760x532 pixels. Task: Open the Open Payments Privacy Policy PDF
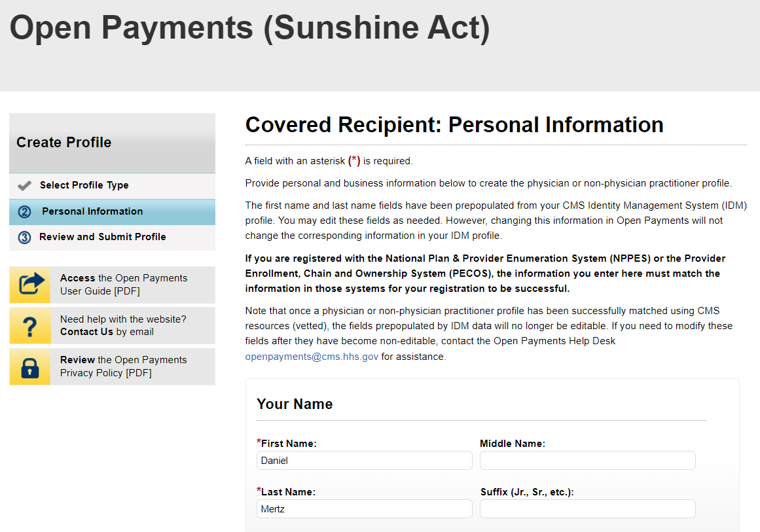pyautogui.click(x=123, y=366)
